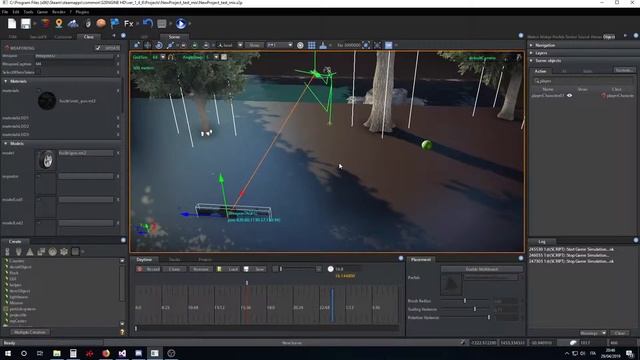Click the blue Undo arrow icon
The image size is (640, 360).
point(148,23)
